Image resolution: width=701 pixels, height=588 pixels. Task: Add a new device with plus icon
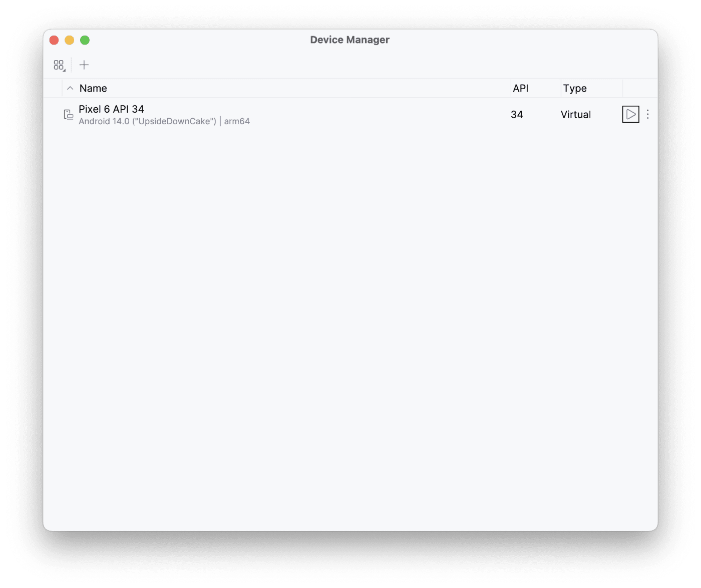[x=84, y=65]
